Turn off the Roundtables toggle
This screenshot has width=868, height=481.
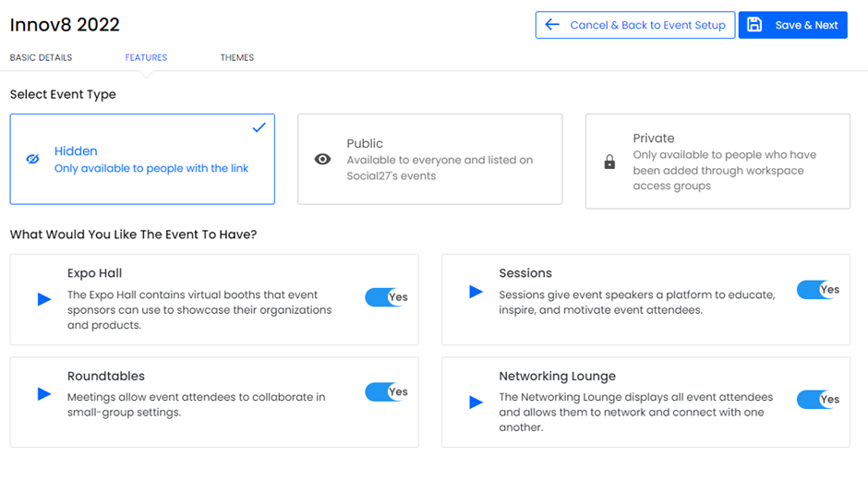pos(386,392)
